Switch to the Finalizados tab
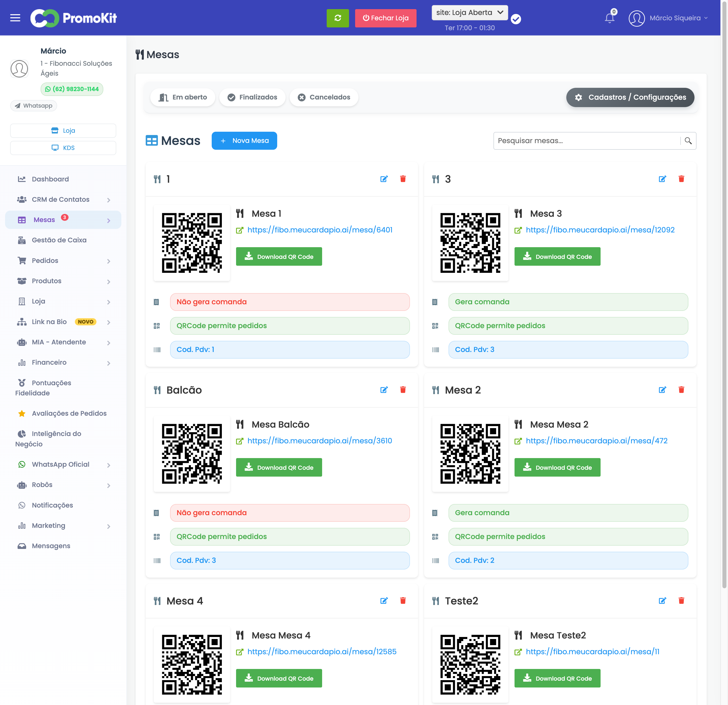 [x=253, y=97]
